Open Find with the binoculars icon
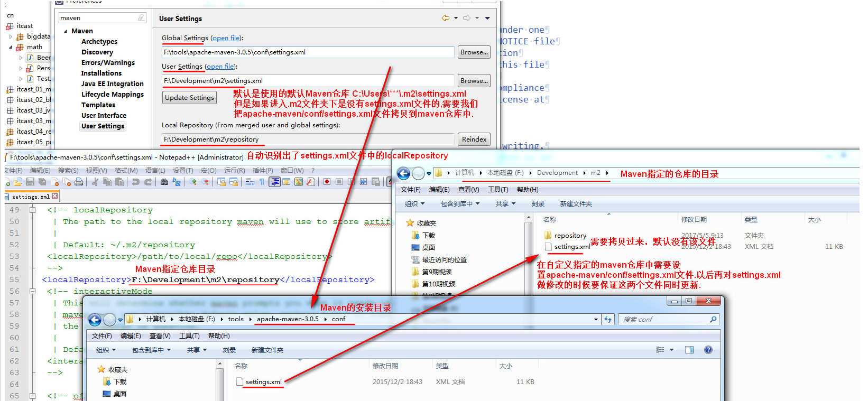868x401 pixels. click(x=164, y=182)
